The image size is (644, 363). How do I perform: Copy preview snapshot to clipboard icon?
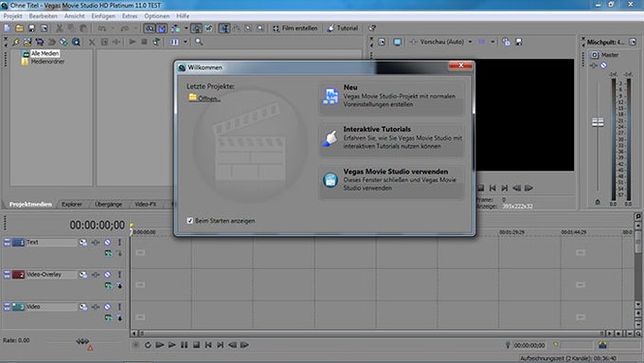pyautogui.click(x=507, y=42)
